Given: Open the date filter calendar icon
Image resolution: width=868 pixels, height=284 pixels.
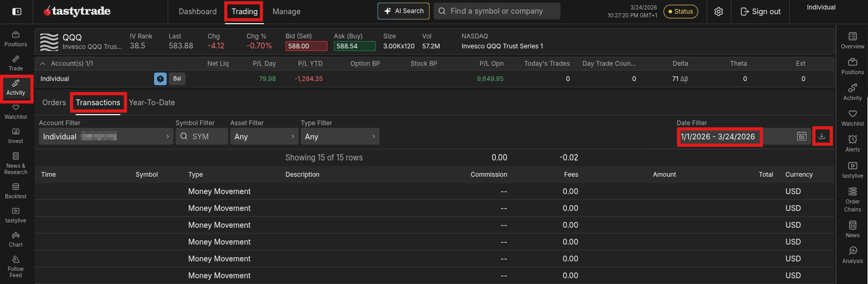Looking at the screenshot, I should pyautogui.click(x=801, y=136).
